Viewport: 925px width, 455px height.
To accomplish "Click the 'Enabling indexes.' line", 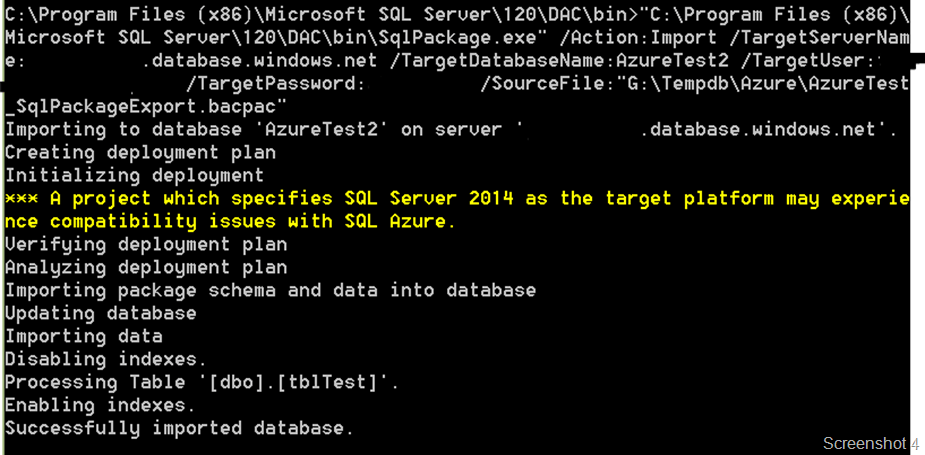I will 100,405.
